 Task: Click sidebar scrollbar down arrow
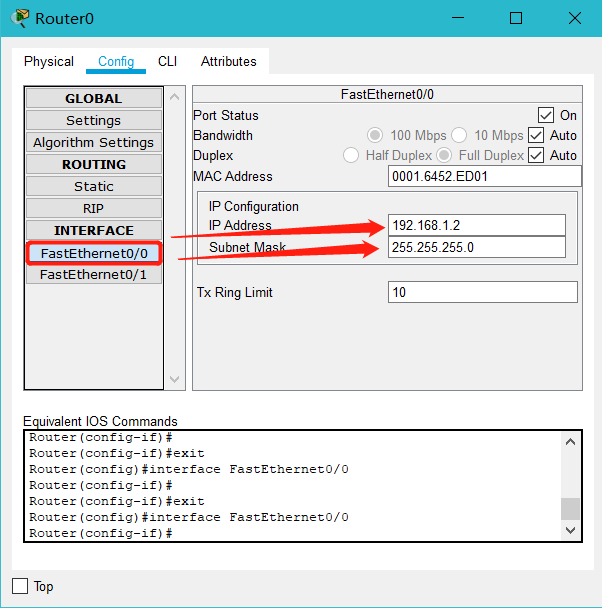(x=174, y=379)
